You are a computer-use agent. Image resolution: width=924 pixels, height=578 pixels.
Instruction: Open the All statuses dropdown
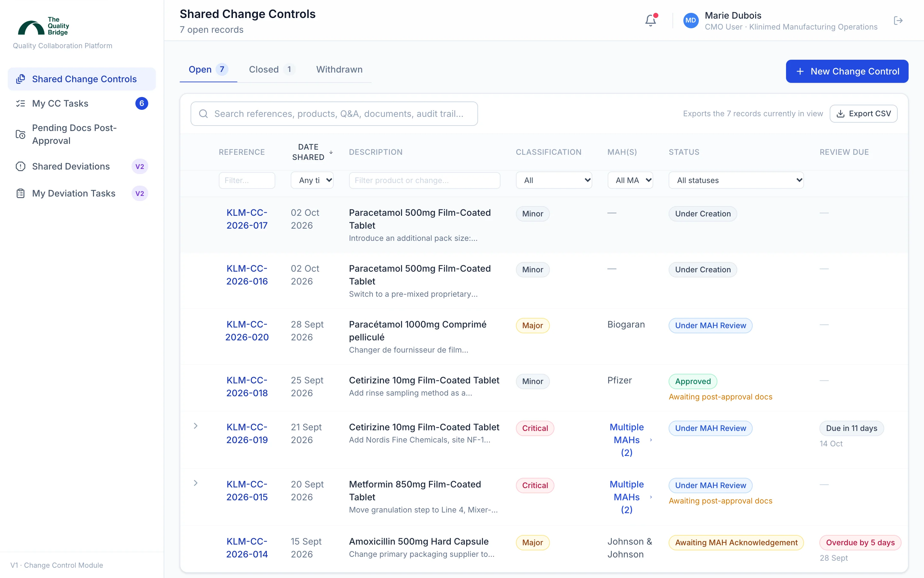[736, 180]
